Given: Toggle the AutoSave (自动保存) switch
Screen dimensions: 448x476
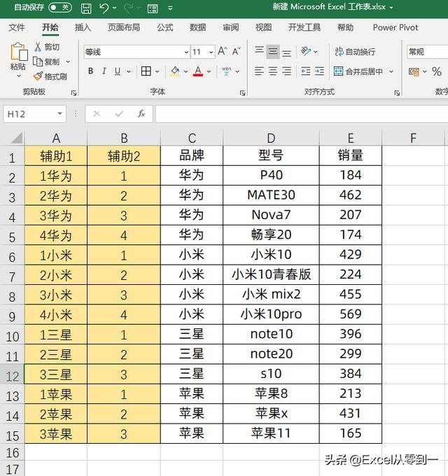Looking at the screenshot, I should 60,7.
